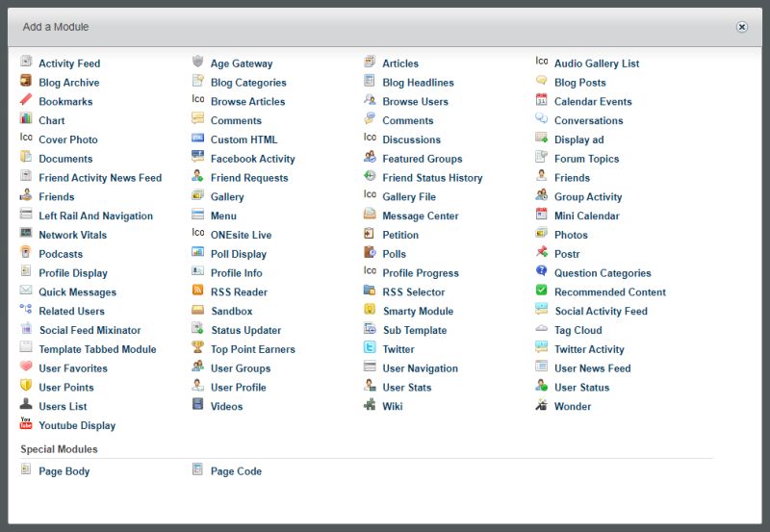Image resolution: width=770 pixels, height=532 pixels.
Task: Add Left Rail And Navigation module
Action: [x=95, y=215]
